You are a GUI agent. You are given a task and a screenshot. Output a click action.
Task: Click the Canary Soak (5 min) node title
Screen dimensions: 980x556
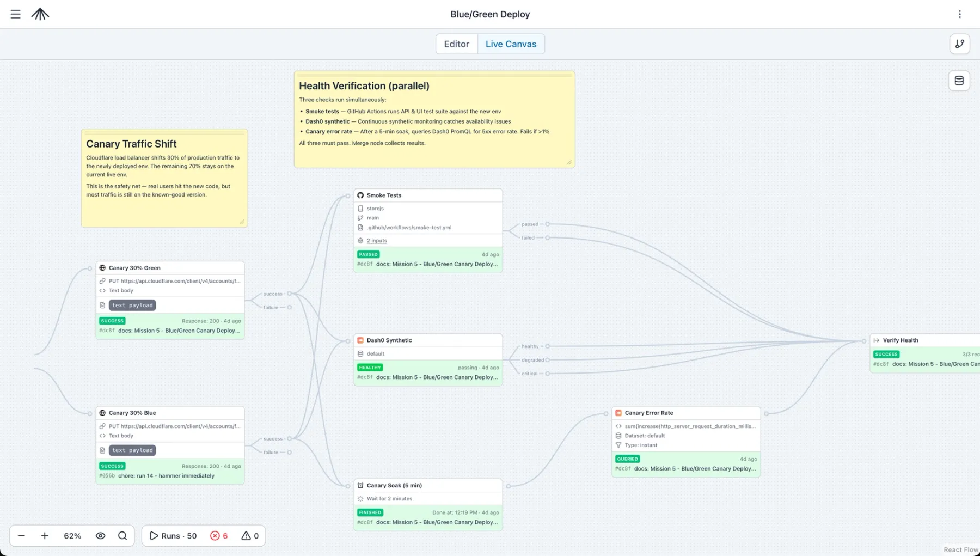click(x=394, y=485)
